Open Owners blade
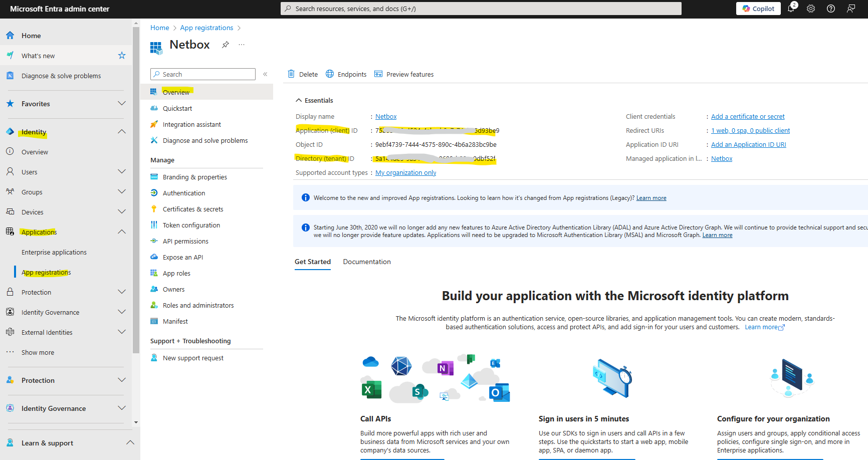868x460 pixels. click(x=173, y=289)
